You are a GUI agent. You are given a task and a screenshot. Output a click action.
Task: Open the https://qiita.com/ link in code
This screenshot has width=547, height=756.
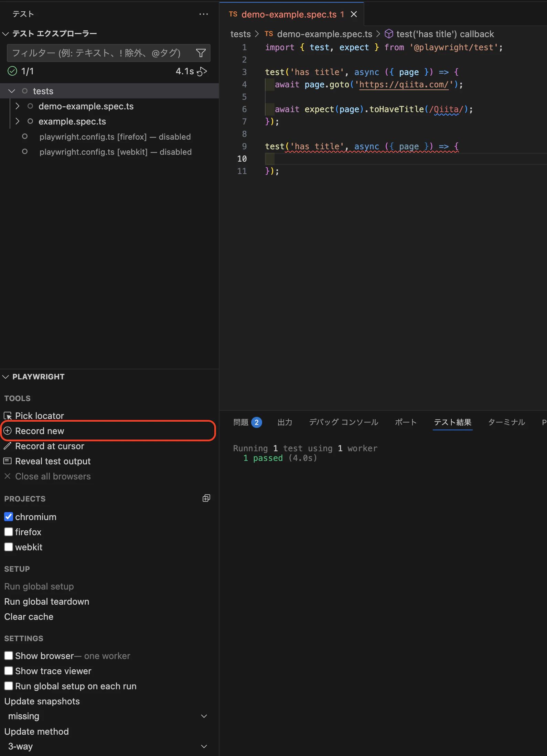[404, 84]
